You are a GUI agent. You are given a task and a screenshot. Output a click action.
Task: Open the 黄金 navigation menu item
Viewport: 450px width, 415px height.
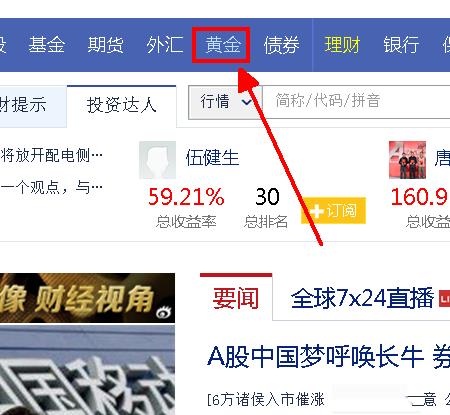pyautogui.click(x=223, y=45)
